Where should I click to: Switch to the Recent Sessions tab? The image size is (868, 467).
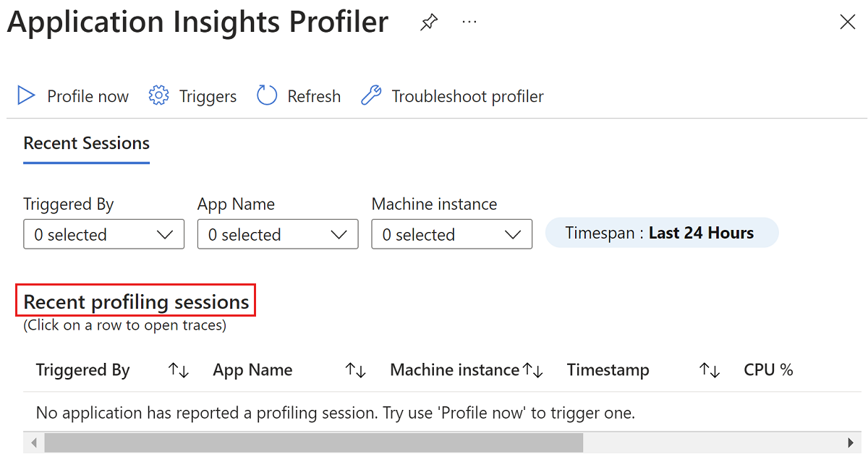point(86,143)
